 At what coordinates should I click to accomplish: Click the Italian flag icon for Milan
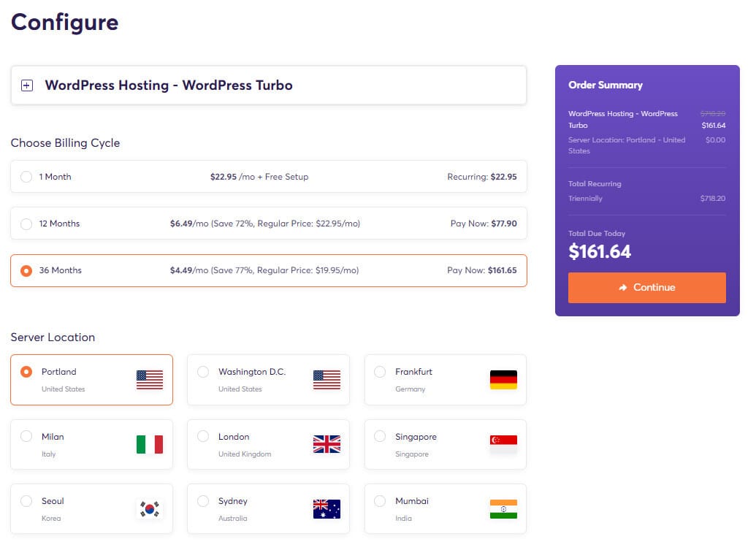(x=150, y=444)
